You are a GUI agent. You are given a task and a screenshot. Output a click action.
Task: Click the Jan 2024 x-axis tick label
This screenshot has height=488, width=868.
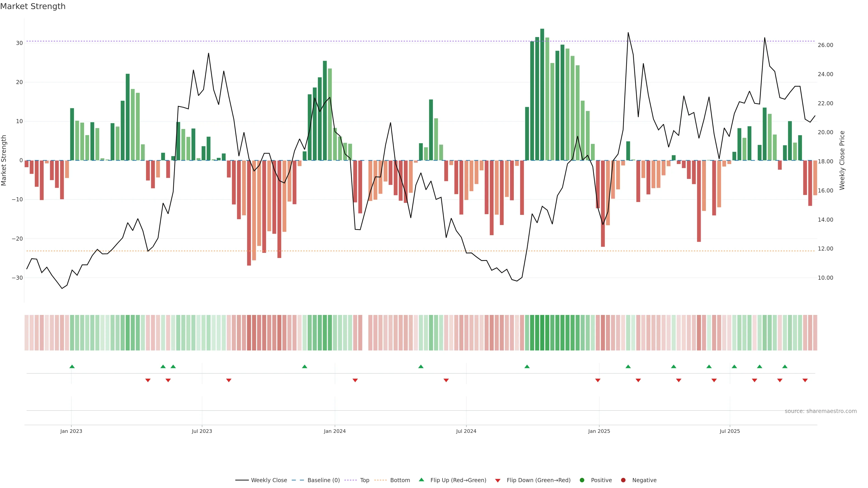click(335, 431)
